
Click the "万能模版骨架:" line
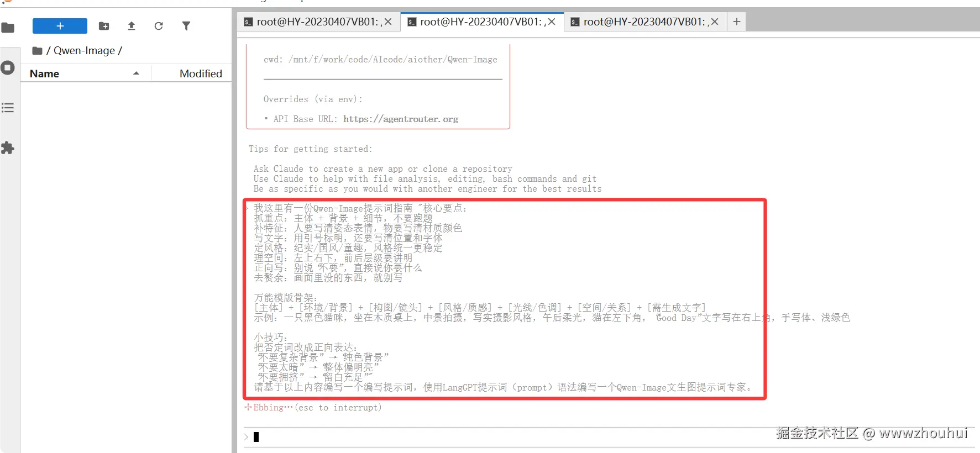[286, 298]
